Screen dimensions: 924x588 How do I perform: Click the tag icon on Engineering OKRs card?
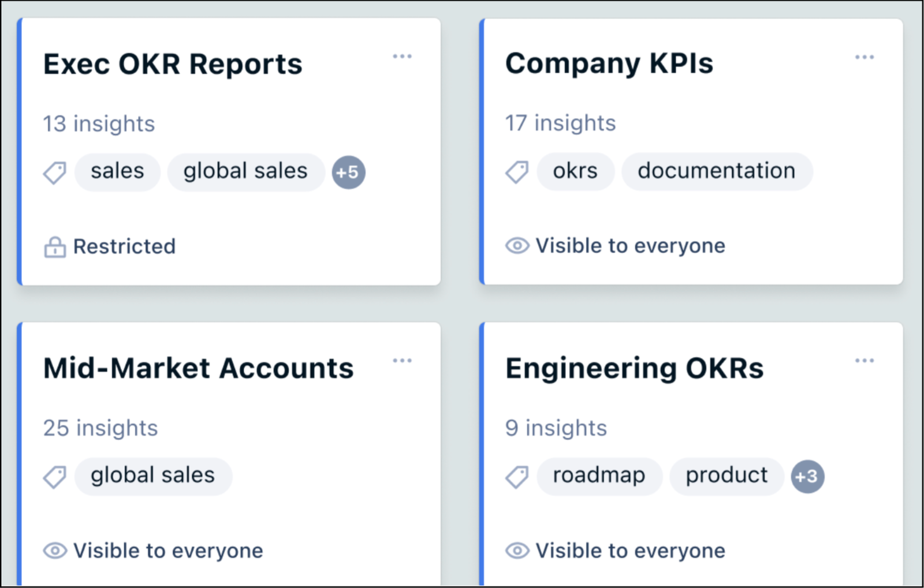tap(517, 477)
